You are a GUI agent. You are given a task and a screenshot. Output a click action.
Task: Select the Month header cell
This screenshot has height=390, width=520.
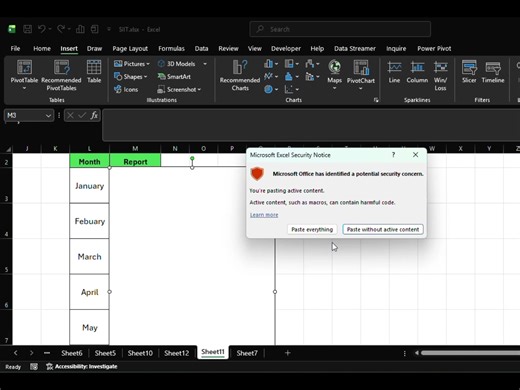[89, 161]
